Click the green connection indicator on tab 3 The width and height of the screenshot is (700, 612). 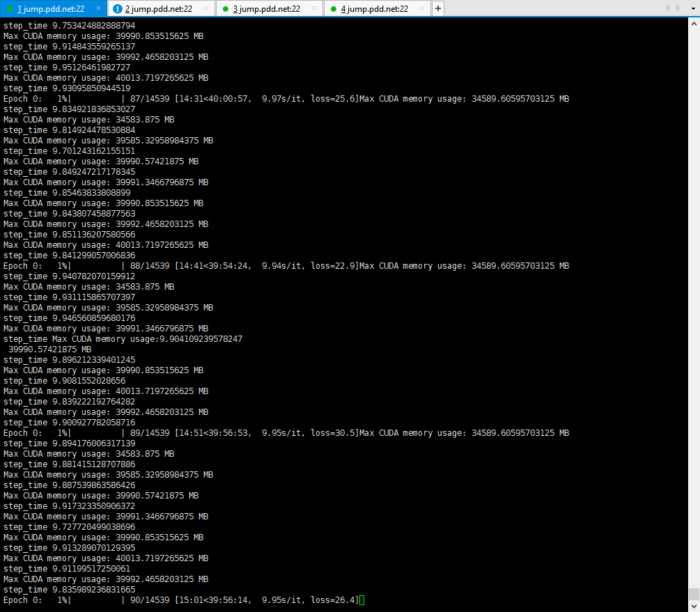click(x=225, y=7)
